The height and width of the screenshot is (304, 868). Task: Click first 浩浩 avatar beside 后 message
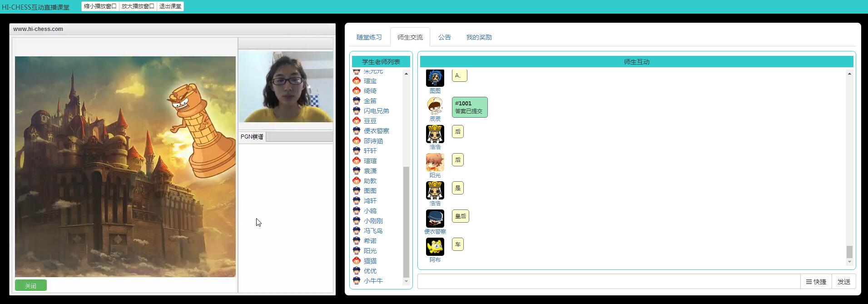coord(435,134)
